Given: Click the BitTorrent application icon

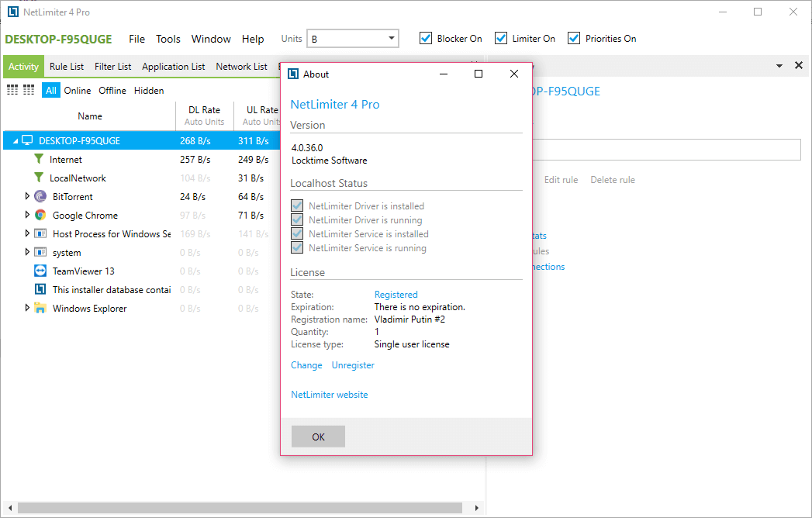Looking at the screenshot, I should (40, 196).
